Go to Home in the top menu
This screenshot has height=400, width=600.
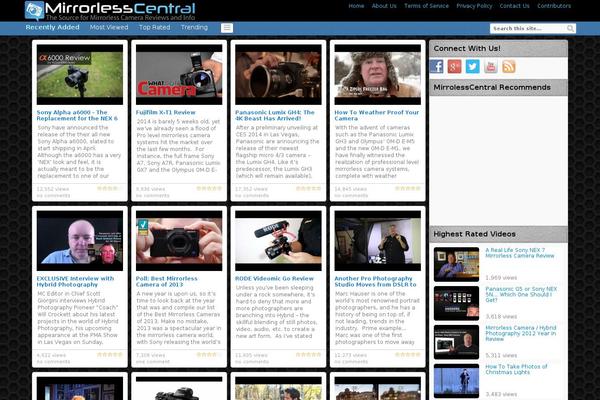pos(356,6)
